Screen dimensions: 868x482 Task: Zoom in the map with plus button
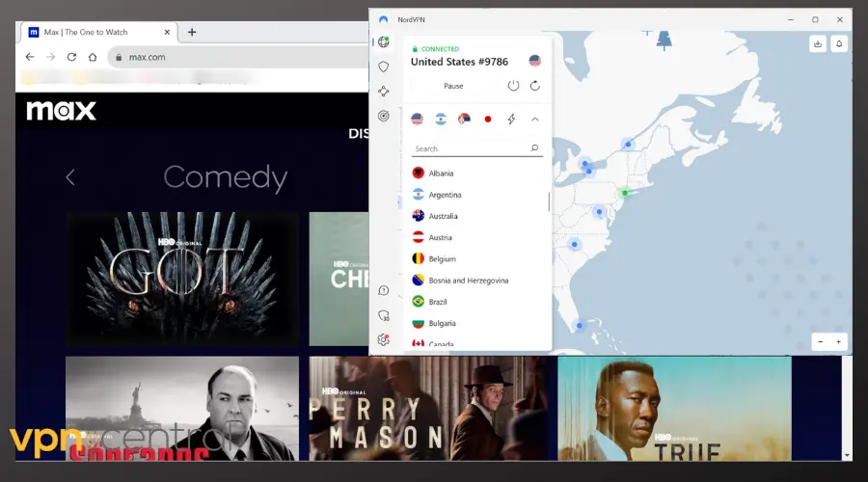839,341
